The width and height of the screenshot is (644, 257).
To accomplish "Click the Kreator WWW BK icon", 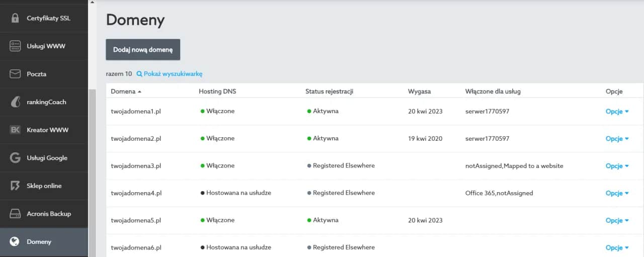I will coord(15,130).
